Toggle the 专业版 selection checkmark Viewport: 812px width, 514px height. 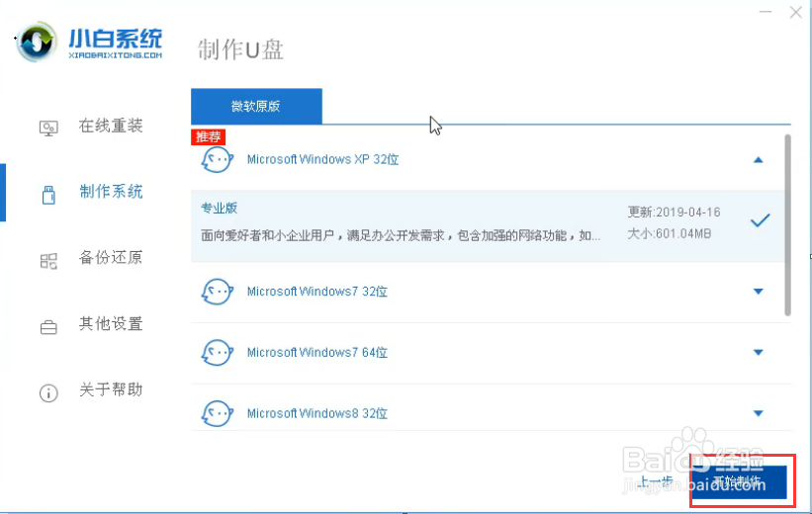click(761, 220)
